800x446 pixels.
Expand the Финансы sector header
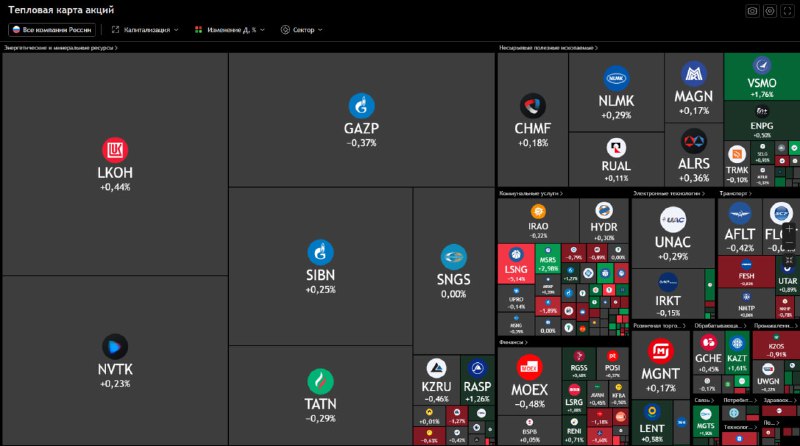(x=513, y=342)
